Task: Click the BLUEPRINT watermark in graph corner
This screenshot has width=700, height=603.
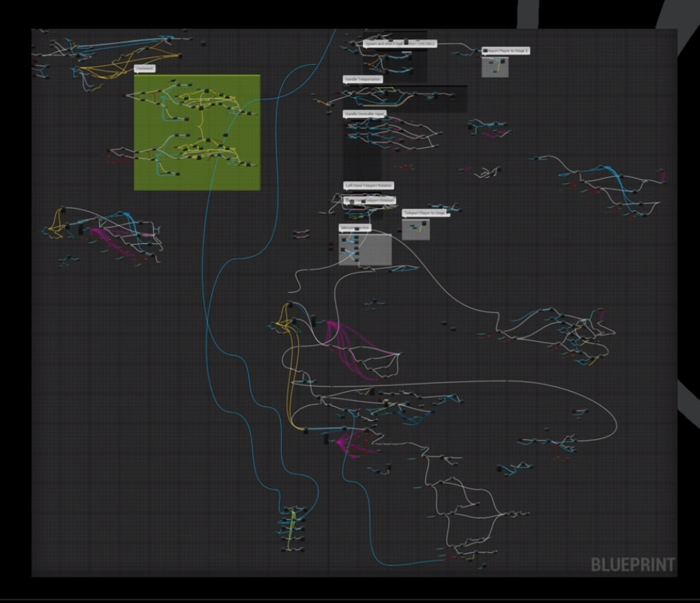Action: click(632, 564)
